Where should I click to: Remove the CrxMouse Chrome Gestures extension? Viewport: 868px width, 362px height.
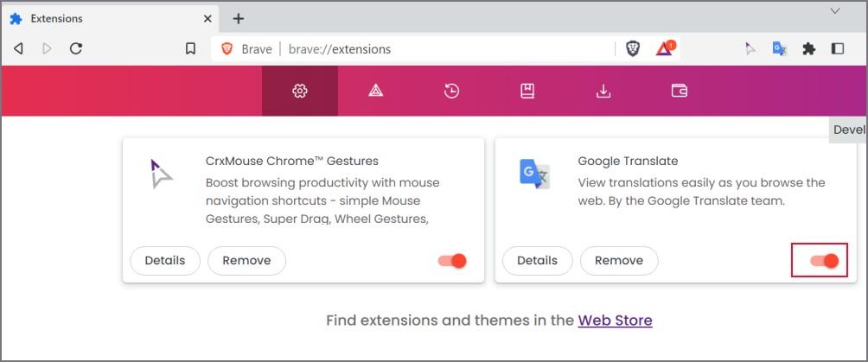point(247,261)
